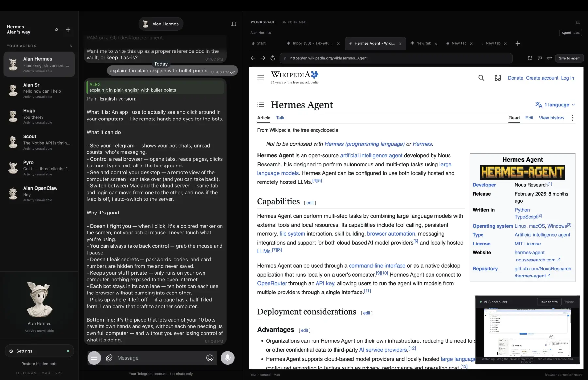This screenshot has width=588, height=380.
Task: Click the browser address bar URL
Action: (396, 58)
